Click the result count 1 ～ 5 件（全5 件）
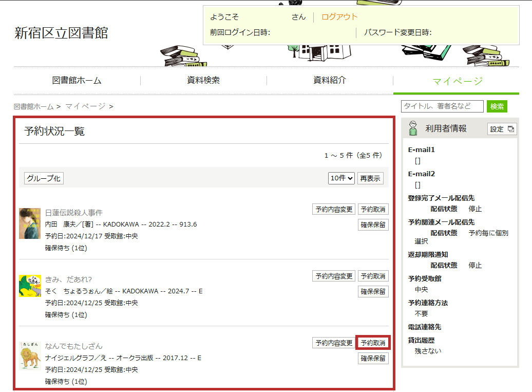 (x=353, y=156)
